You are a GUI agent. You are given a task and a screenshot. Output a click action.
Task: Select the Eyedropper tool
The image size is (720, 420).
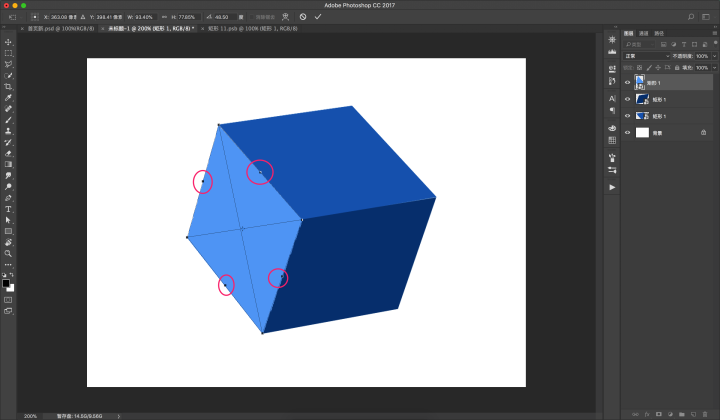(x=8, y=98)
